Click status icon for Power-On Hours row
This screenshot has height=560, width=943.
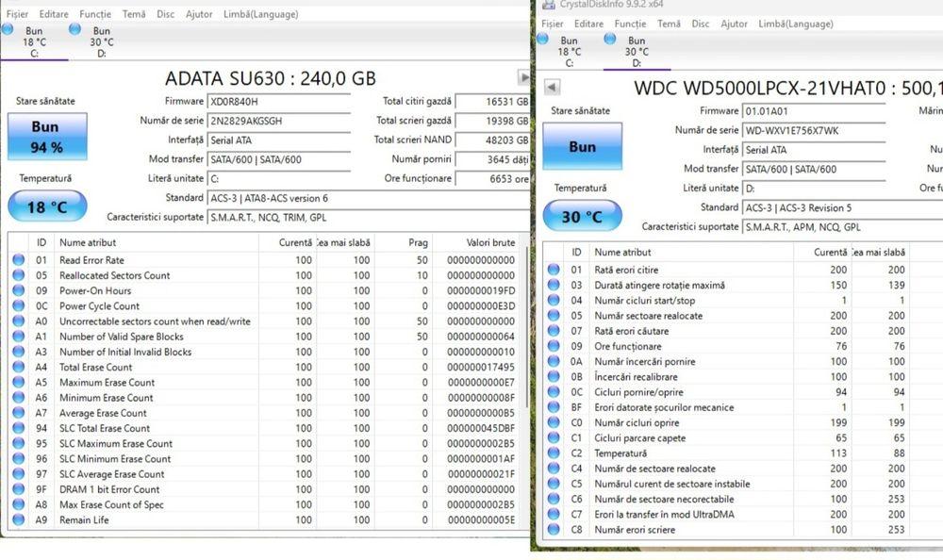click(19, 290)
